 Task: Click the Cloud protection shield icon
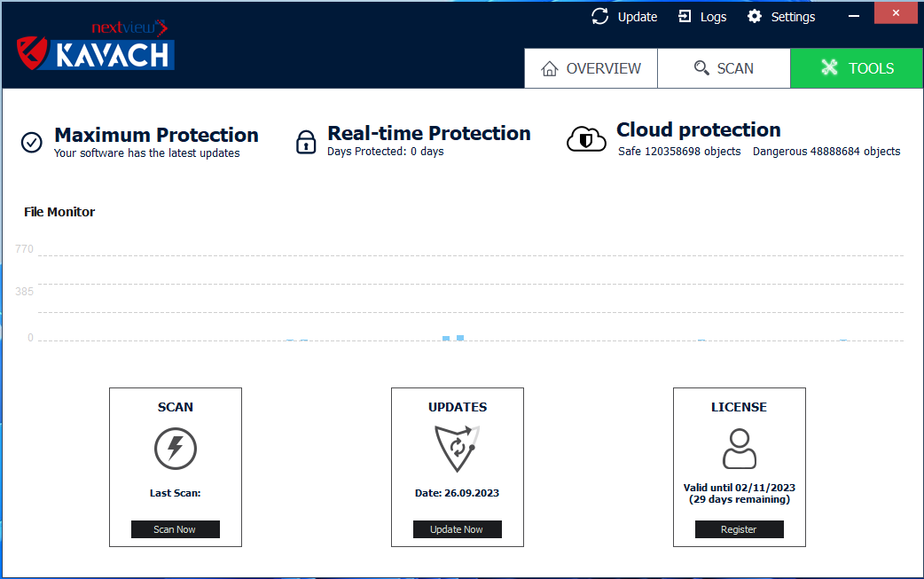click(x=586, y=139)
